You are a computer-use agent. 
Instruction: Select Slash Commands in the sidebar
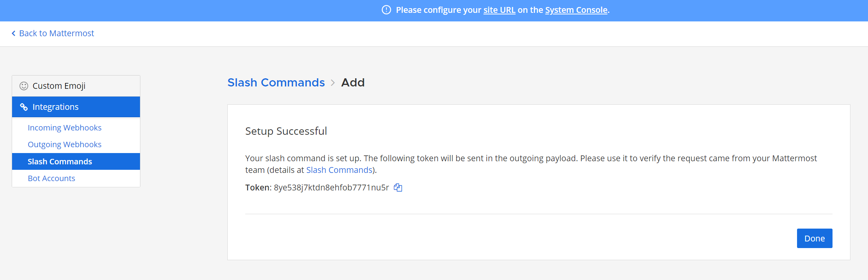tap(76, 161)
